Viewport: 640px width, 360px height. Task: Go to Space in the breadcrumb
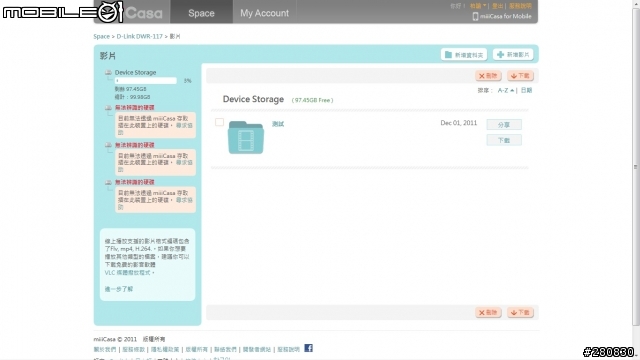[x=101, y=36]
